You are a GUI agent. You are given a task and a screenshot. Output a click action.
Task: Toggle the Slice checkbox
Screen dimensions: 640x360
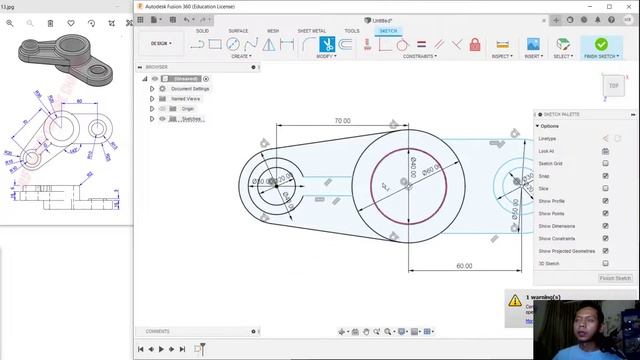click(606, 188)
